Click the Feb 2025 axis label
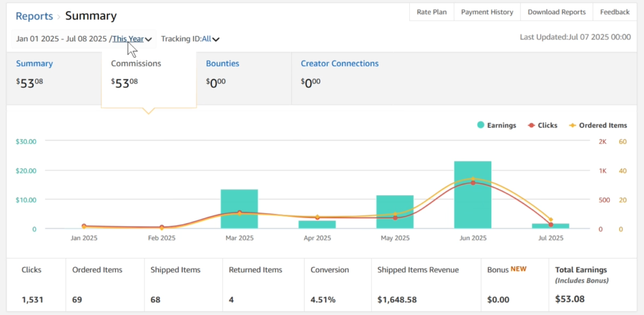This screenshot has height=315, width=644. click(x=162, y=238)
